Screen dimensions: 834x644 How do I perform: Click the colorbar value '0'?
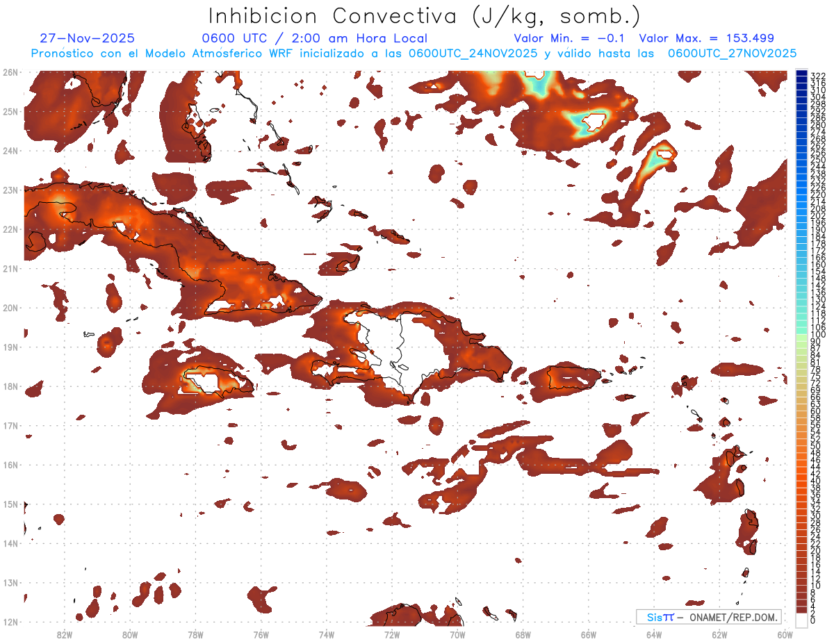click(x=813, y=620)
